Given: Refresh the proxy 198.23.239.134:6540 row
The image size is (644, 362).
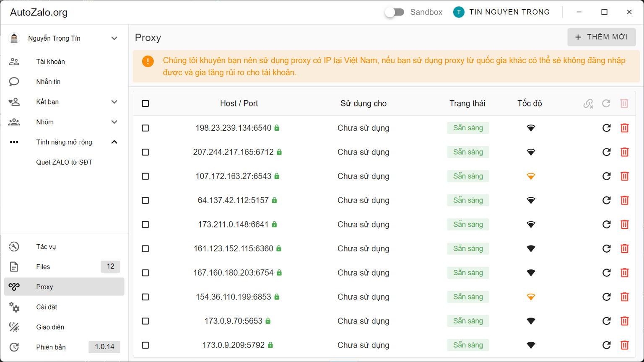Looking at the screenshot, I should coord(606,128).
